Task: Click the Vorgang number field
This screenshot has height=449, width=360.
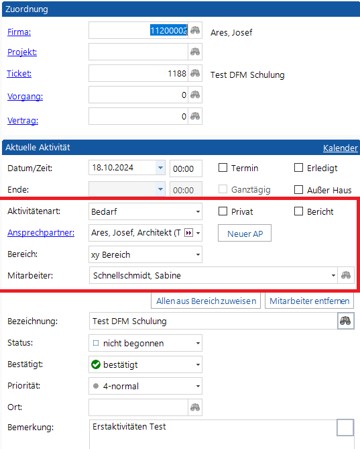Action: (139, 95)
